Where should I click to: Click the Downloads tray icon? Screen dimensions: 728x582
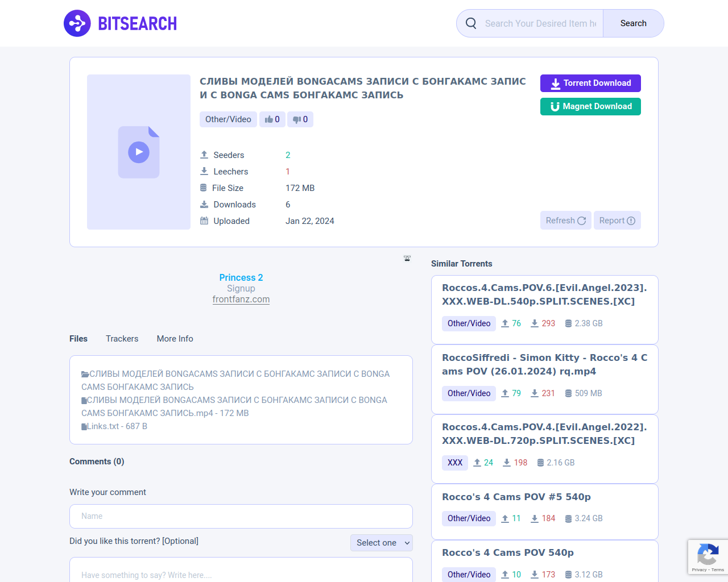point(204,204)
